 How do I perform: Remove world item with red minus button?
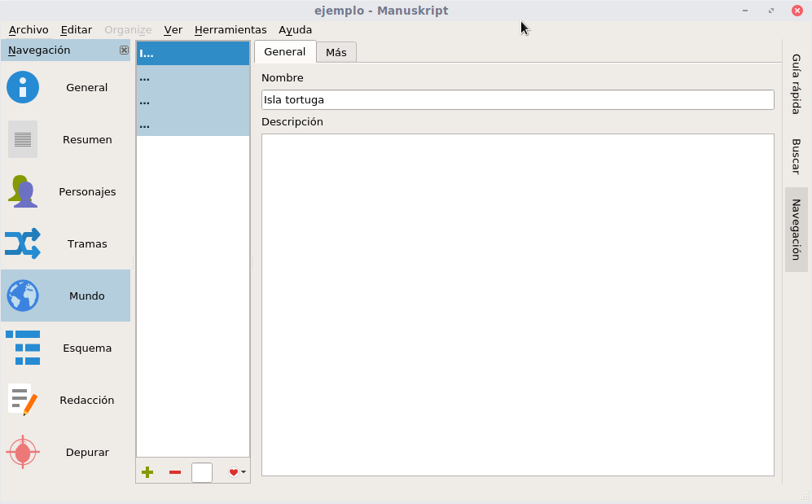[x=175, y=472]
